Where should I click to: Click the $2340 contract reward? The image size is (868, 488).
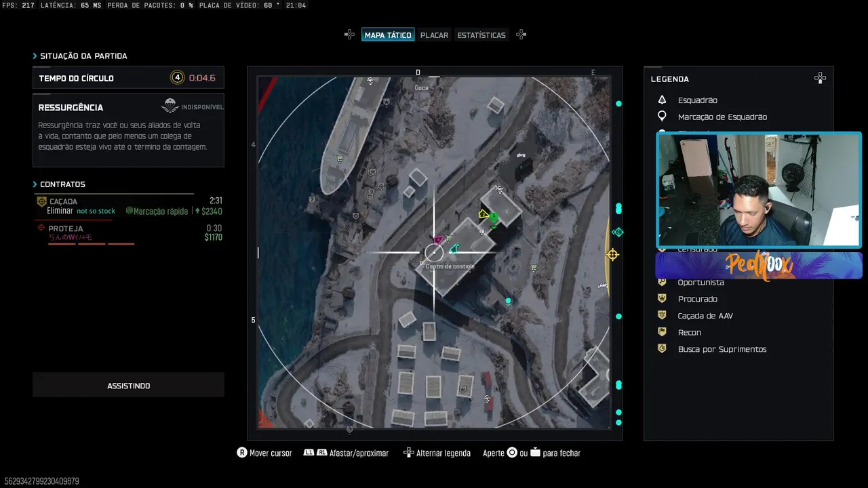(x=212, y=211)
